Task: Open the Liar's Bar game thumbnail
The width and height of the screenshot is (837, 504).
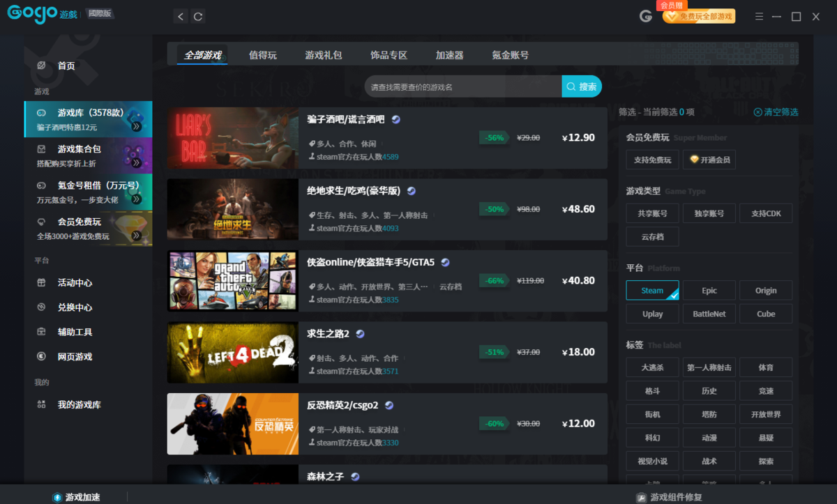Action: pyautogui.click(x=233, y=138)
